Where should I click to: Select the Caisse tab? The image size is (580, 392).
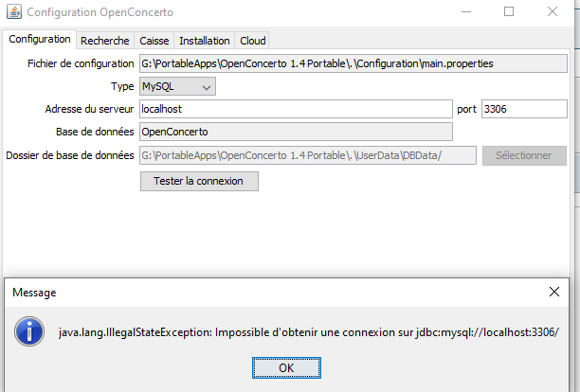point(154,41)
